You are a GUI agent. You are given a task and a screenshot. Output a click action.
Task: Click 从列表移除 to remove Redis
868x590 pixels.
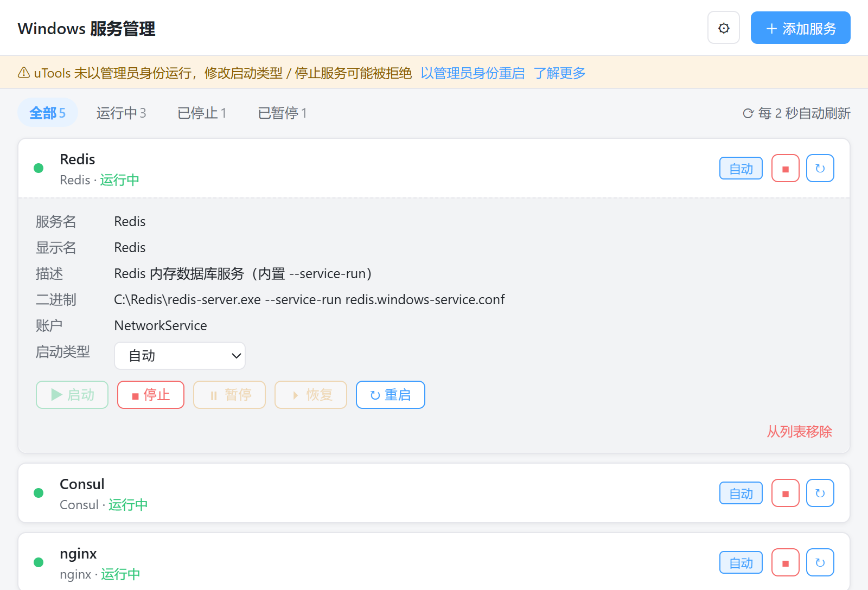coord(799,432)
